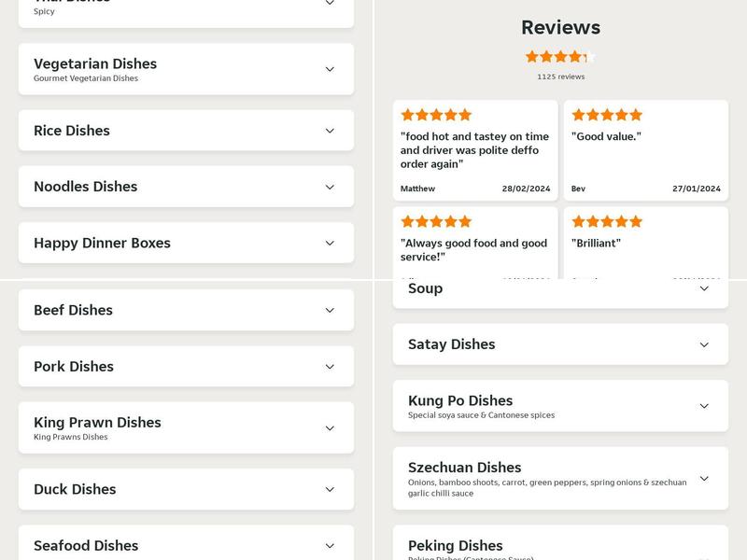Select the star rating under the Reviews heading
Image resolution: width=747 pixels, height=560 pixels.
[560, 56]
